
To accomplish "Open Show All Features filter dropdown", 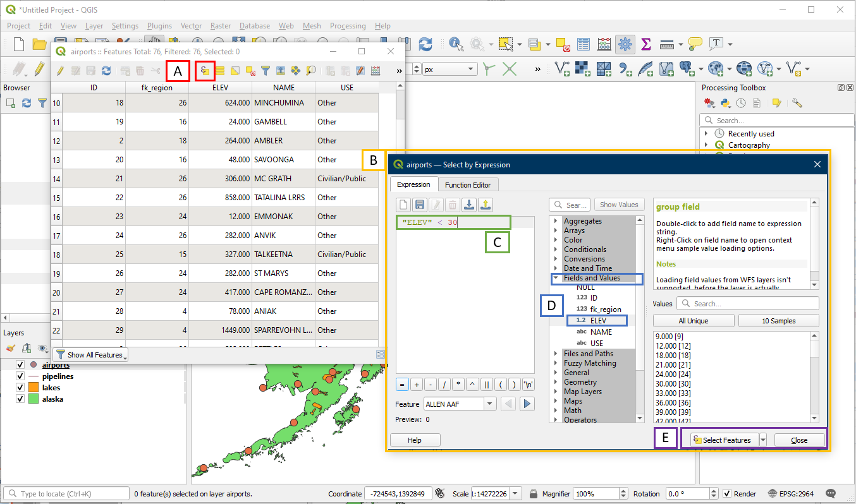I will 90,355.
